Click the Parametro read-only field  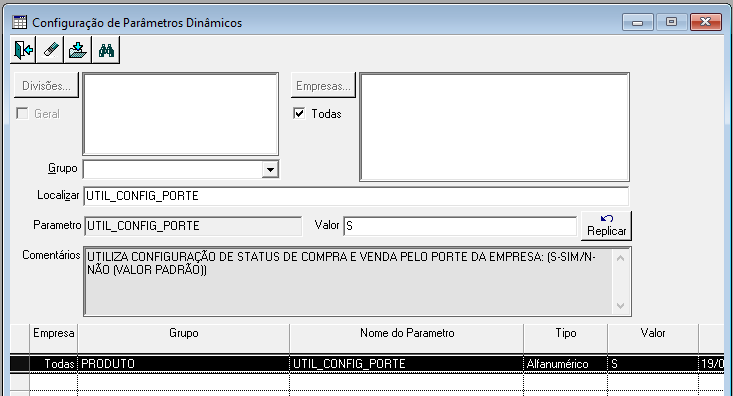(193, 226)
